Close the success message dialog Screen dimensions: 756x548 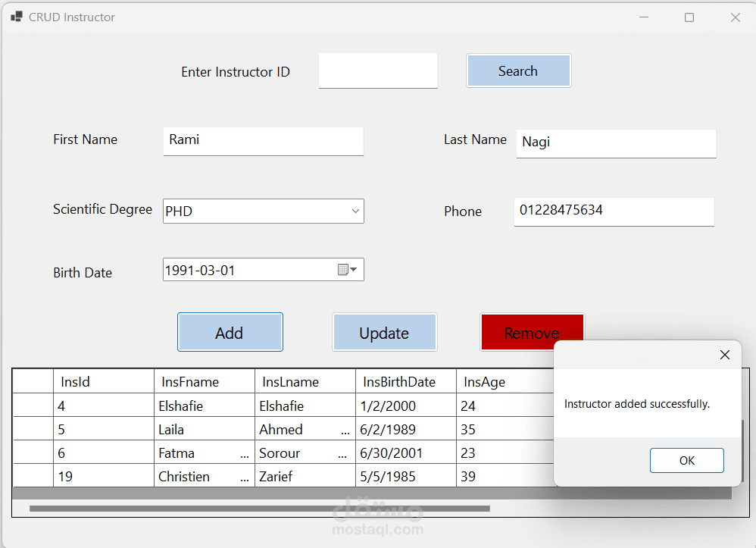(725, 355)
